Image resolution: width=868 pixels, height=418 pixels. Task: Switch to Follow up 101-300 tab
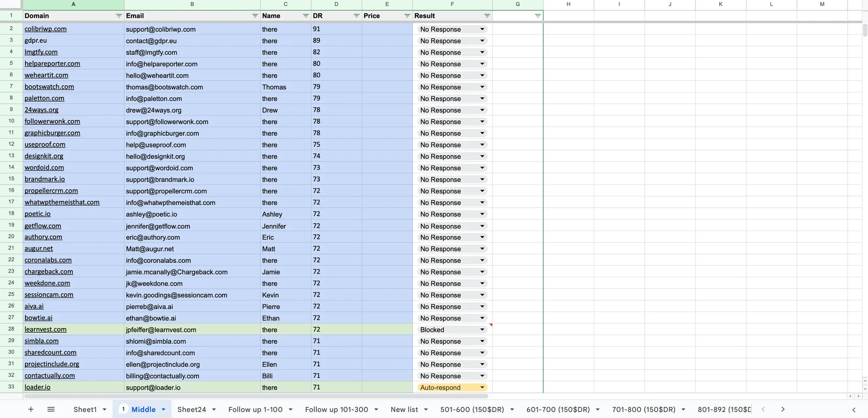pyautogui.click(x=337, y=410)
